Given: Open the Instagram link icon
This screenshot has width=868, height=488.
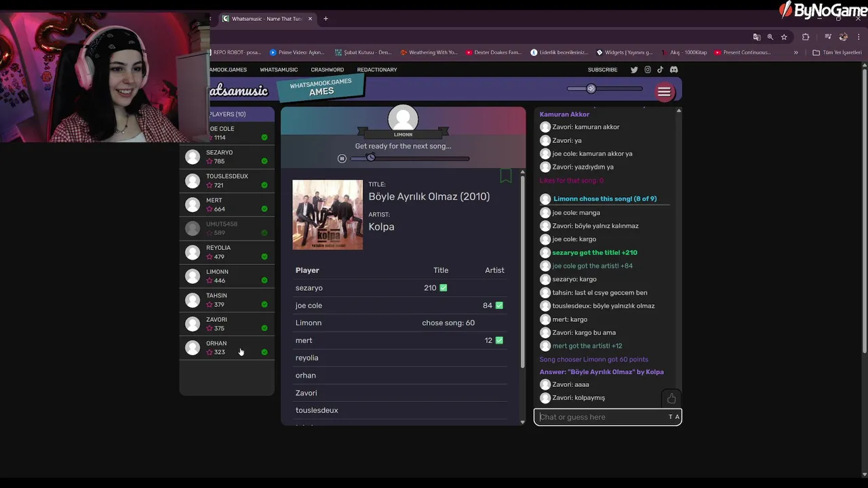Looking at the screenshot, I should 648,70.
